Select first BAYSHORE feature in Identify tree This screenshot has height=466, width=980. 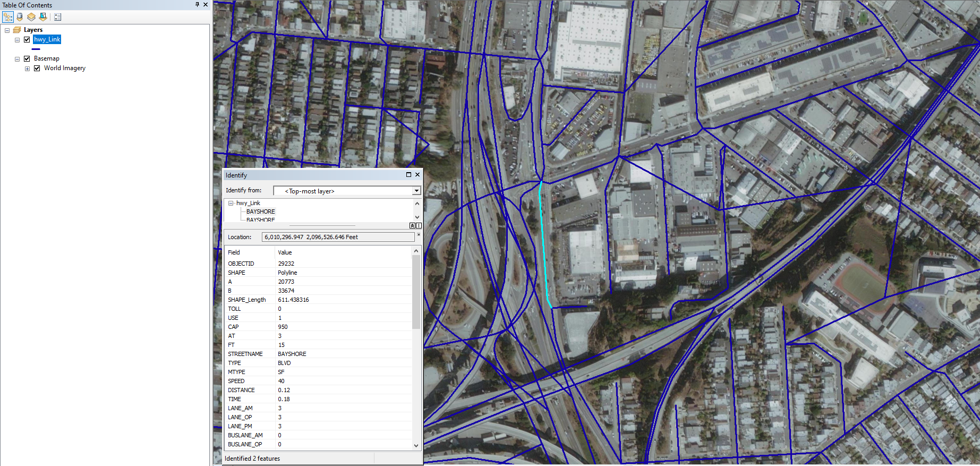point(260,211)
